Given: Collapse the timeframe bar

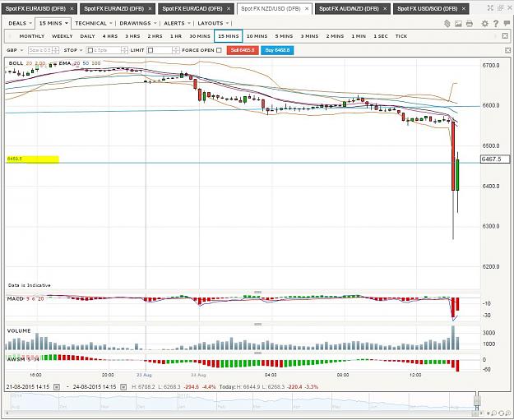Looking at the screenshot, I should coord(505,36).
